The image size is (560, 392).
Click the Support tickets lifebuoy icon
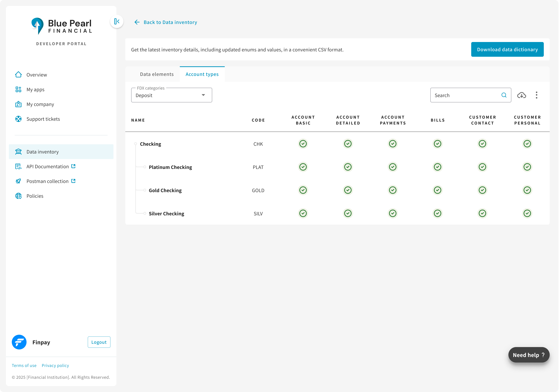point(18,119)
